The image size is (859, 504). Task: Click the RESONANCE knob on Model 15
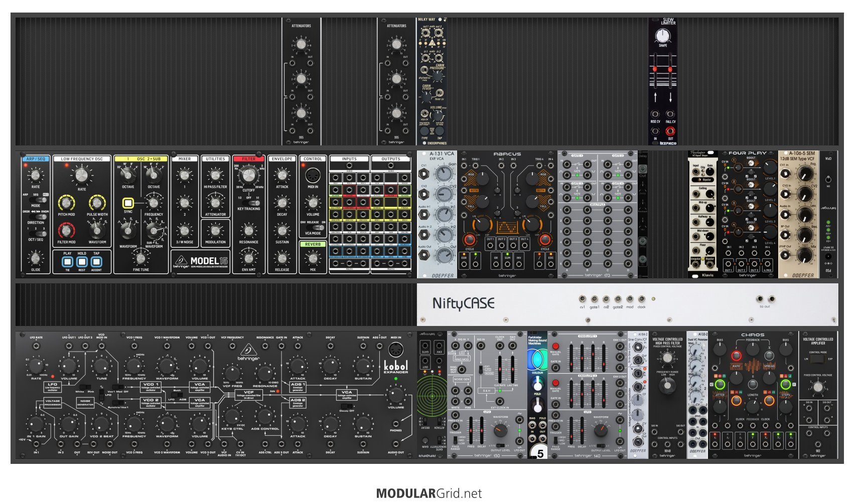[248, 231]
